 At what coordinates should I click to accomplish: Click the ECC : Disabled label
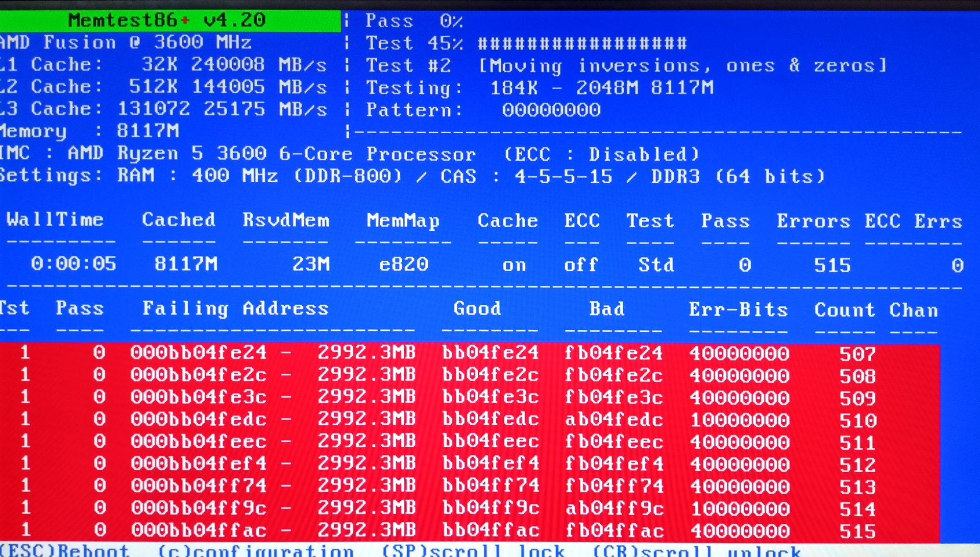coord(601,154)
